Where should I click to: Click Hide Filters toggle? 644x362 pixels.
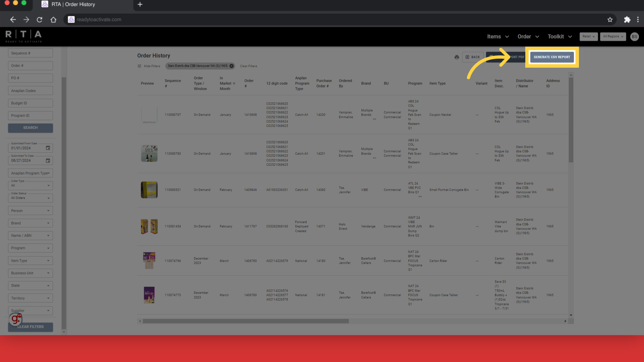[x=152, y=66]
